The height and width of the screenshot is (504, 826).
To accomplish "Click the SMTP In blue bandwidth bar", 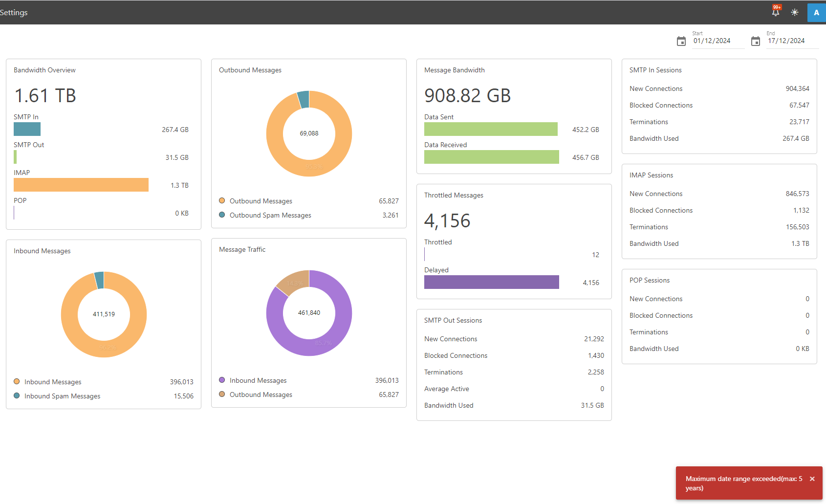I will click(27, 129).
